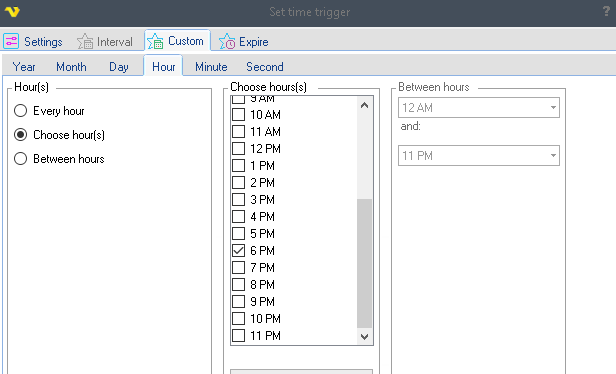This screenshot has width=616, height=374.
Task: Go to the Minute sub-tab
Action: coord(211,67)
